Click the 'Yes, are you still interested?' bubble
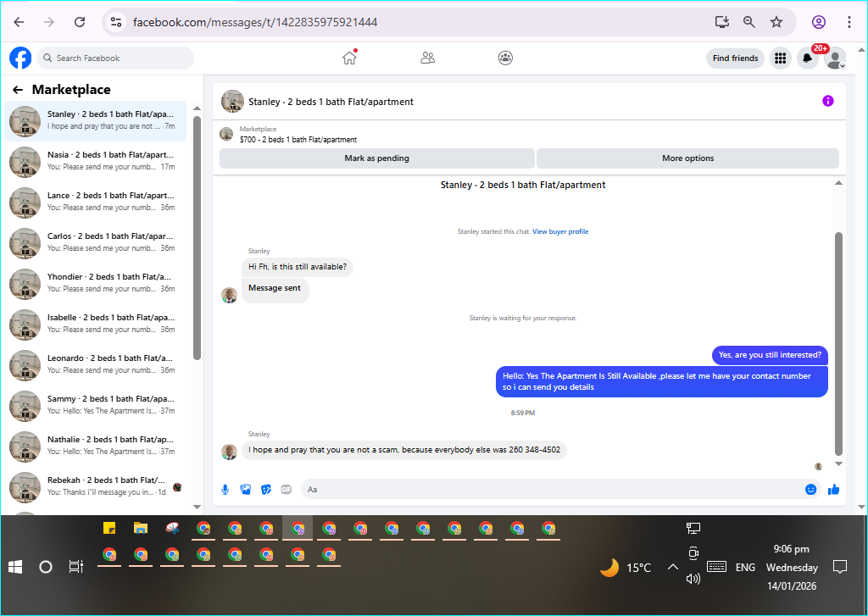 (x=770, y=355)
